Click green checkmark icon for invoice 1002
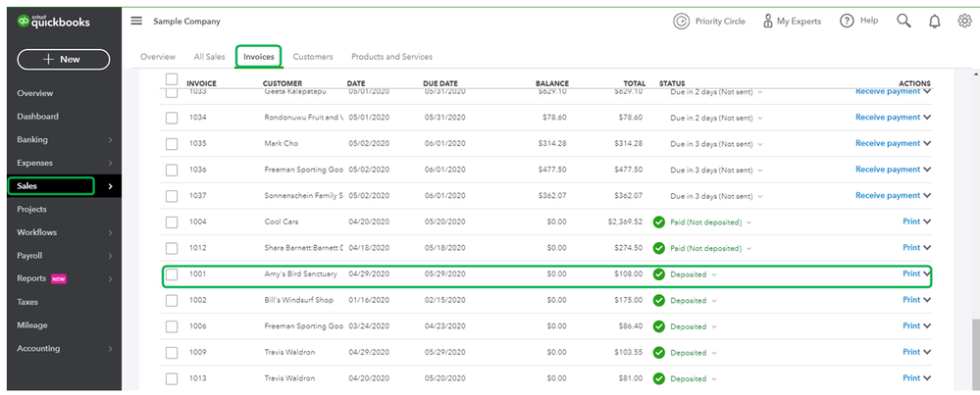 (x=659, y=301)
